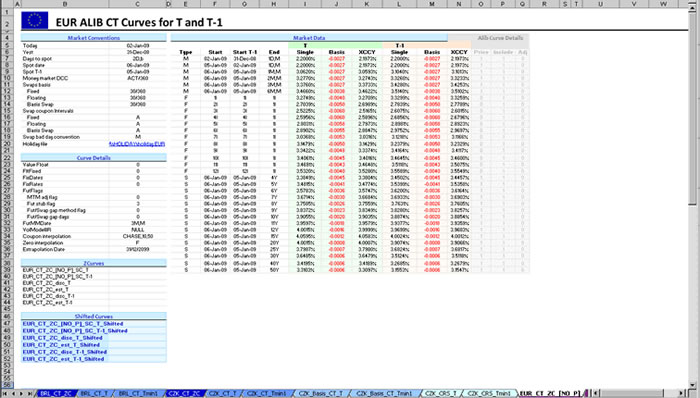700x398 pixels.
Task: Select the 'Today' label cell
Action: [65, 46]
